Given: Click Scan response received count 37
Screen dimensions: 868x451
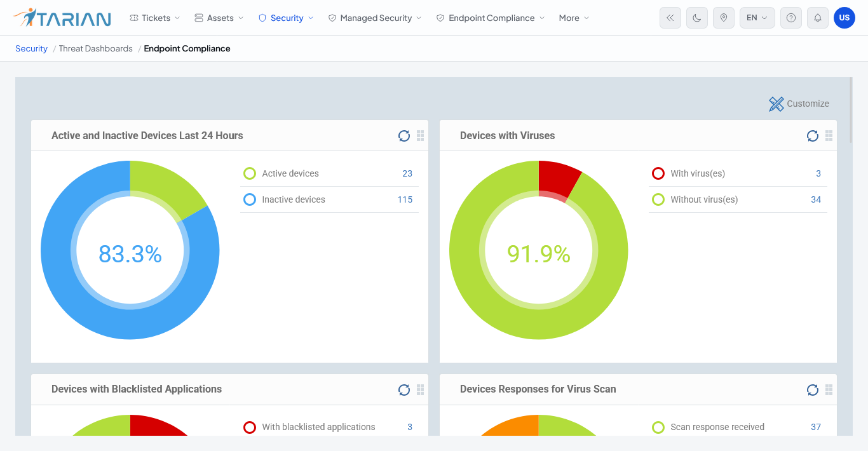Looking at the screenshot, I should pos(816,427).
